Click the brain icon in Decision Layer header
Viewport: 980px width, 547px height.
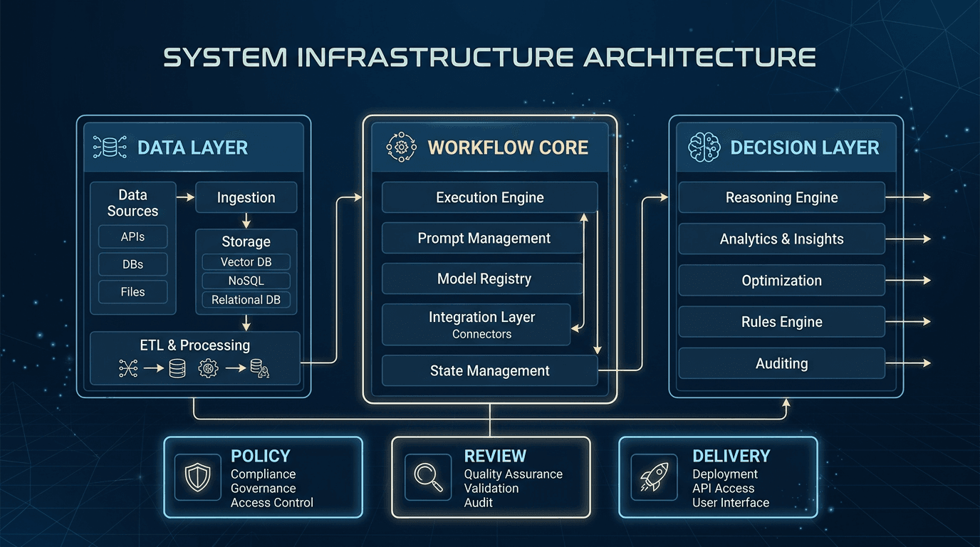tap(702, 147)
